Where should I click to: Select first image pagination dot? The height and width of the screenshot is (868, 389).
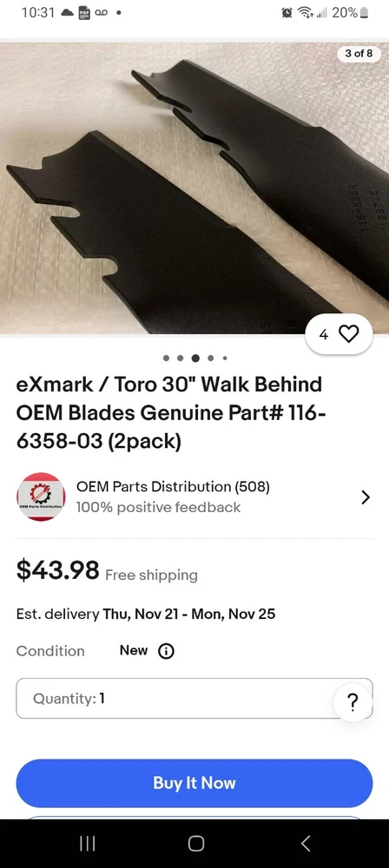click(166, 358)
